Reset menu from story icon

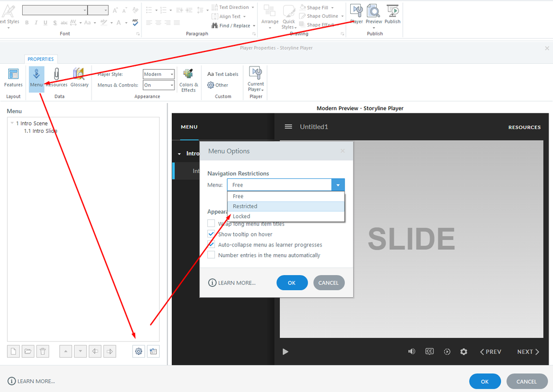(x=153, y=351)
